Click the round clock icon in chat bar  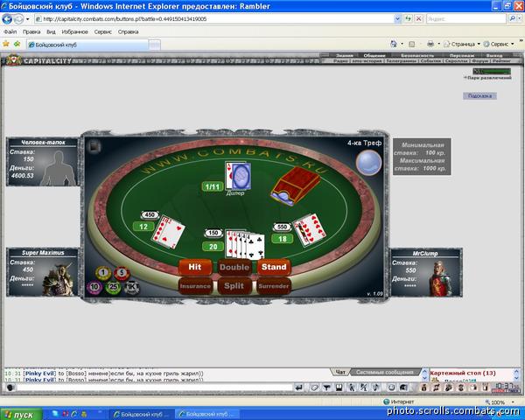[391, 388]
